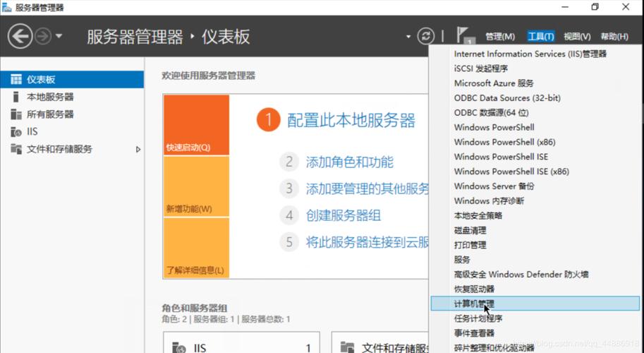Open 计算机管理 from Tools menu
This screenshot has width=644, height=353.
coord(535,304)
